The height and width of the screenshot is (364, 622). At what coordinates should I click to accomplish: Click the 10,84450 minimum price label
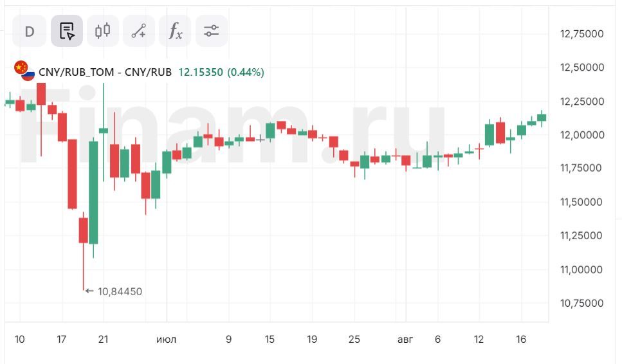[x=120, y=291]
